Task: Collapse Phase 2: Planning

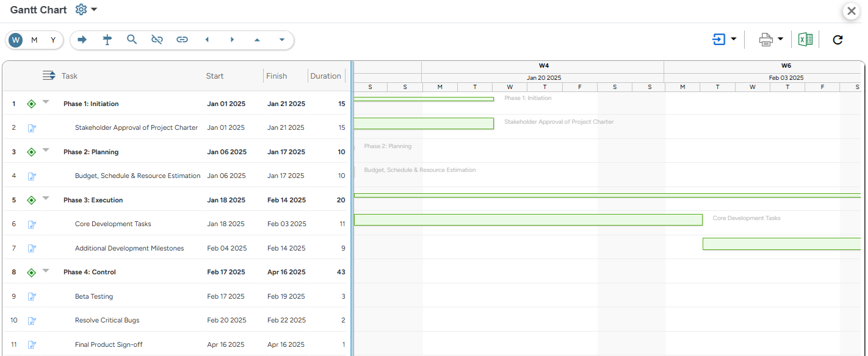Action: (46, 150)
